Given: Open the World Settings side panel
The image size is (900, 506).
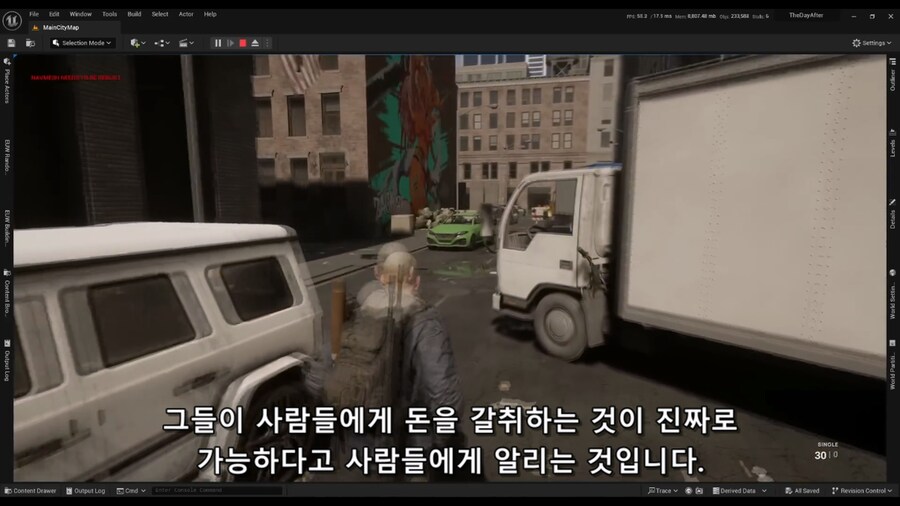Looking at the screenshot, I should click(x=893, y=295).
